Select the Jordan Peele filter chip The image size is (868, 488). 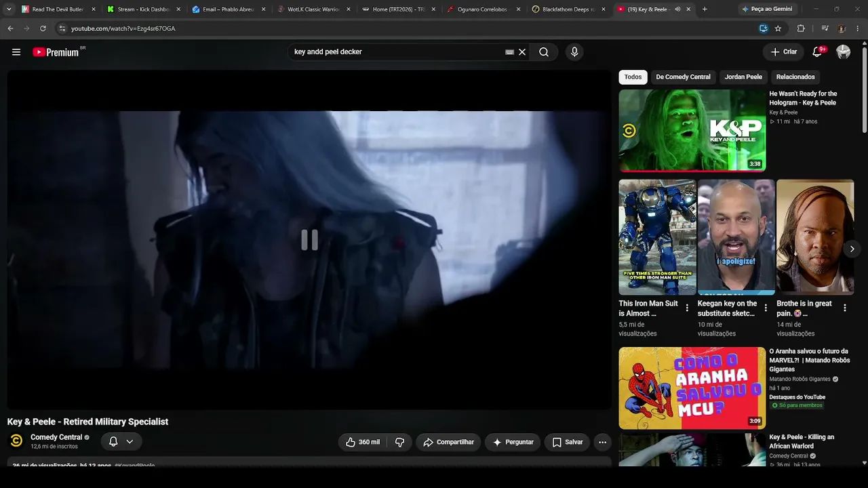pos(743,77)
